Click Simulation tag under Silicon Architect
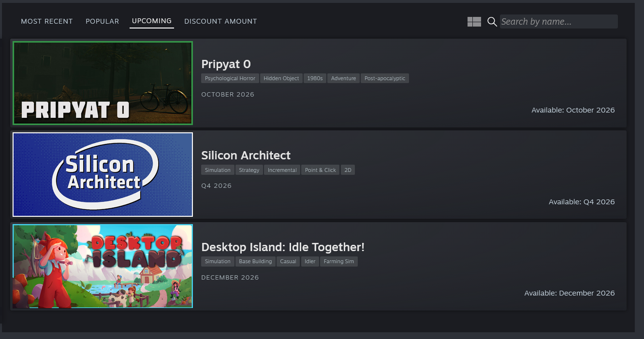 coord(218,170)
